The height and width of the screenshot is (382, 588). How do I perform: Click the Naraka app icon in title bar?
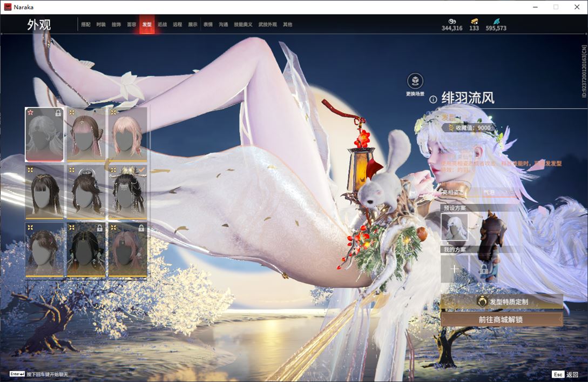coord(8,7)
